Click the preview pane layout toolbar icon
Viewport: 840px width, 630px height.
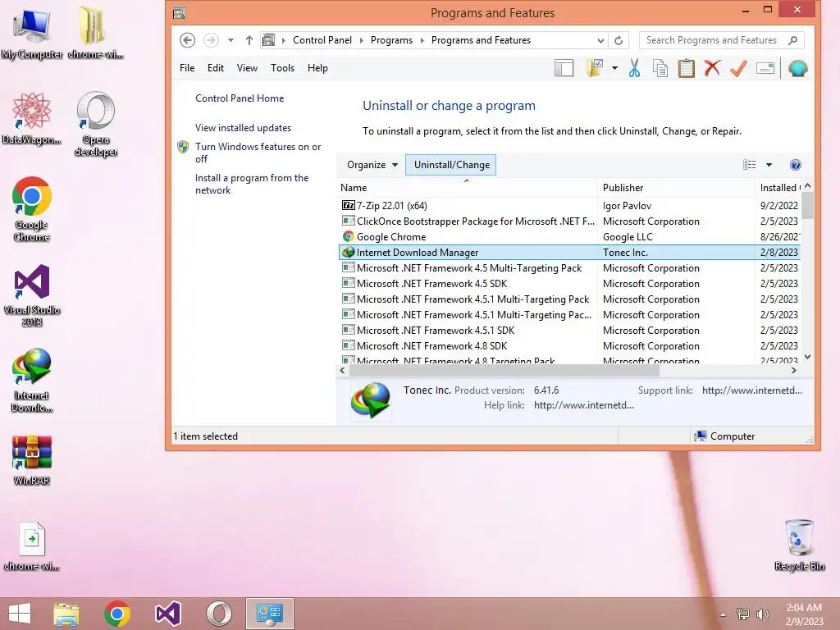click(564, 69)
